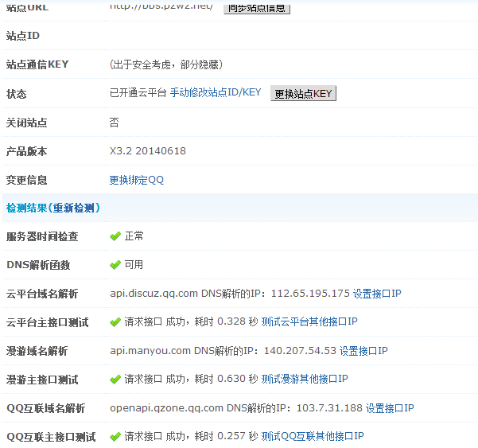The width and height of the screenshot is (478, 448).
Task: Click the 耗时 0.630 秒 result text
Action: [x=226, y=379]
